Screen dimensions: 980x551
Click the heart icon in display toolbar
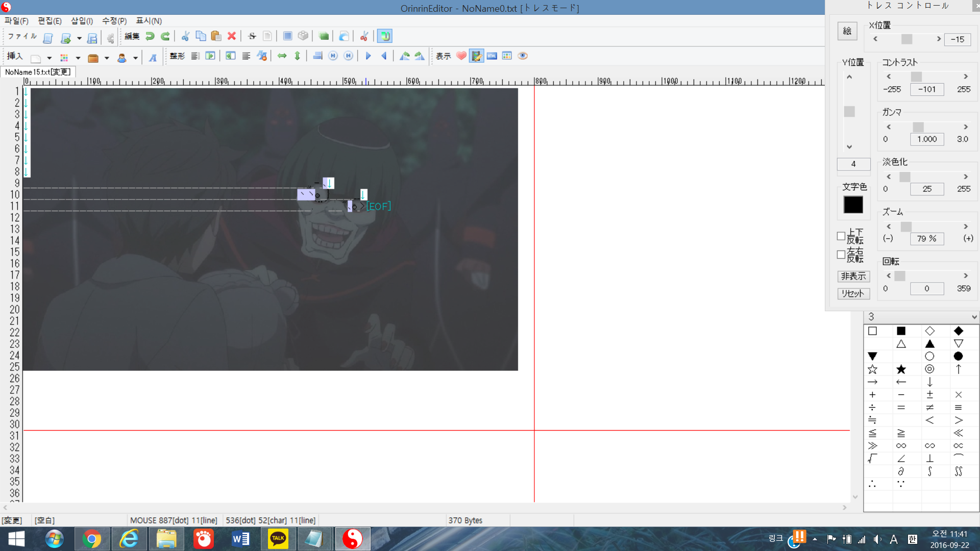tap(461, 56)
